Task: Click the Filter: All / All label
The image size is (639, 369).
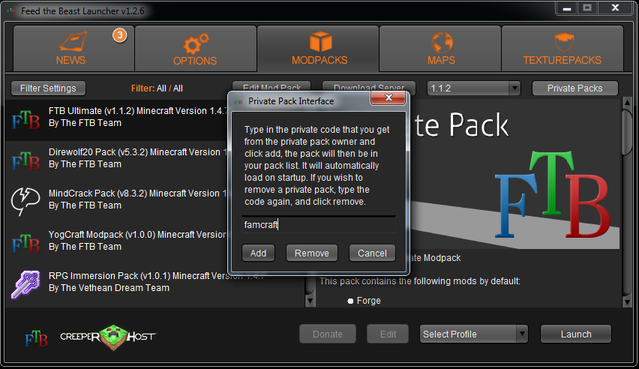Action: click(x=157, y=88)
